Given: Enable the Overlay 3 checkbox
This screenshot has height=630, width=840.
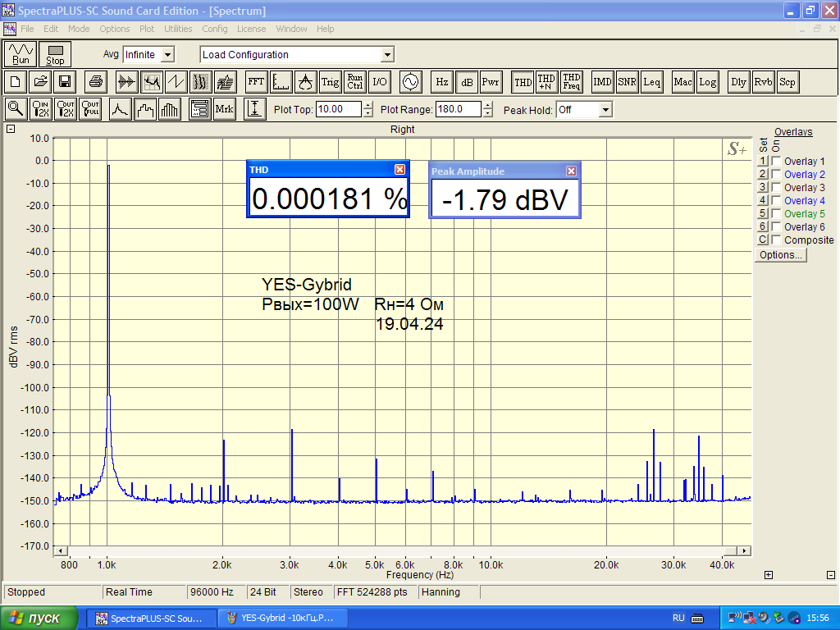Looking at the screenshot, I should click(x=776, y=187).
